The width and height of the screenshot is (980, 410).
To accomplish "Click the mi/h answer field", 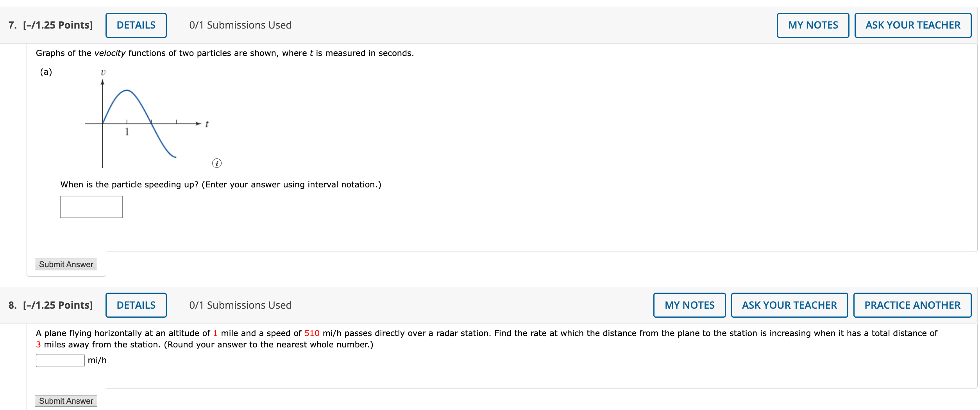I will tap(59, 360).
